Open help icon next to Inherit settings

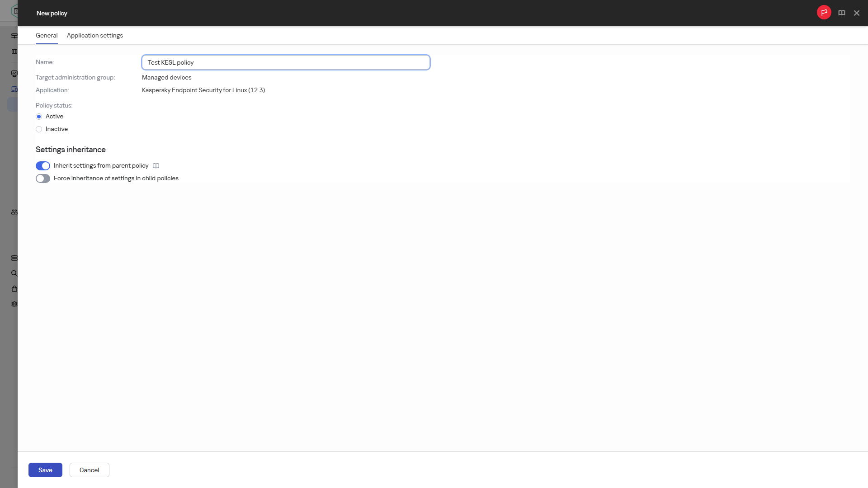click(x=156, y=166)
